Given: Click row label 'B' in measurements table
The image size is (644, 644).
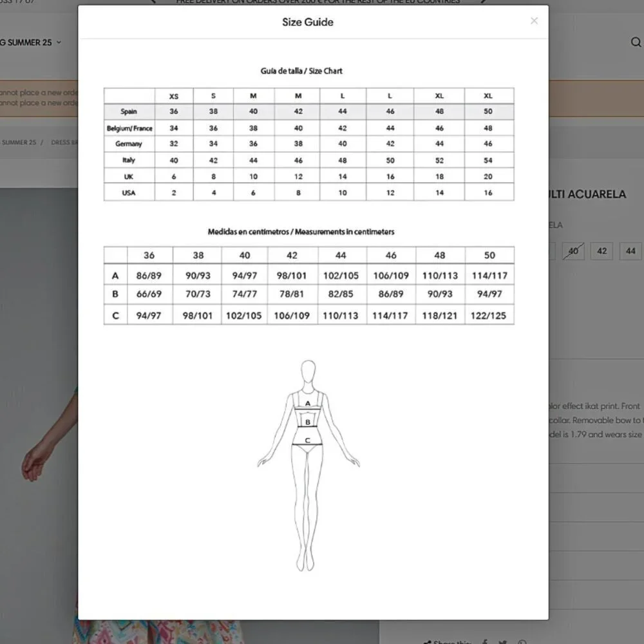Looking at the screenshot, I should point(115,294).
